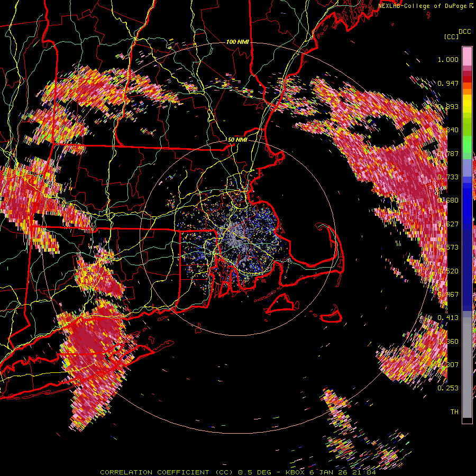
Task: Click the Martha's Vineyard island outline
Action: pos(281,303)
